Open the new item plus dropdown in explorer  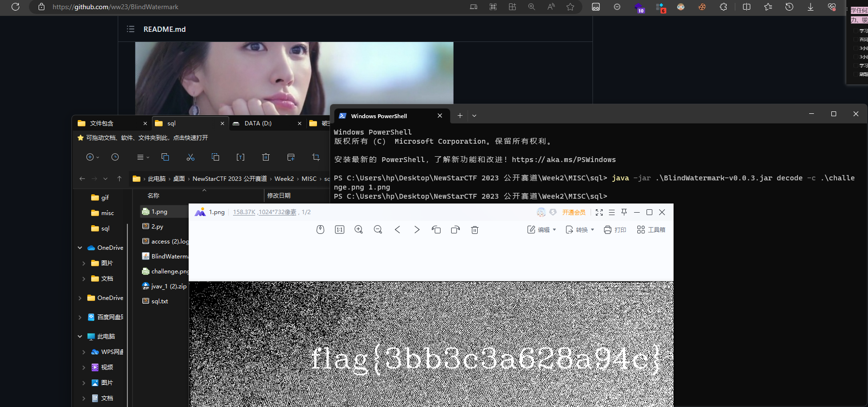(92, 157)
